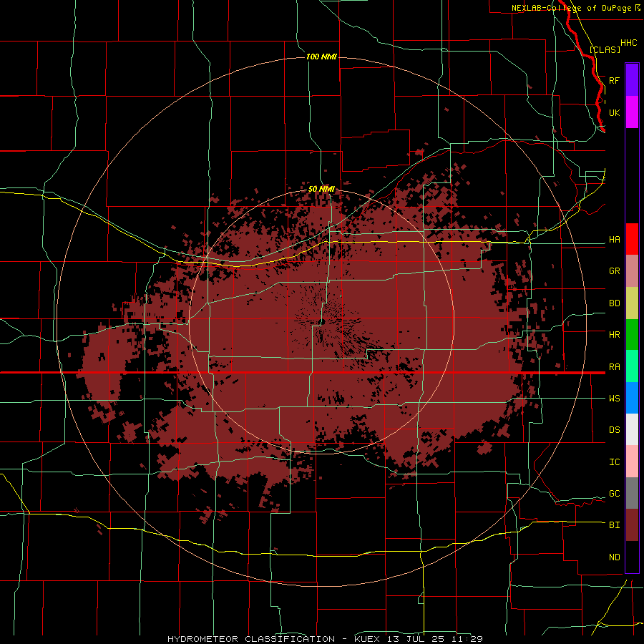Click the Hydrometeor Classification KUEX timestamp caption
Screen dimensions: 644x644
pyautogui.click(x=325, y=639)
